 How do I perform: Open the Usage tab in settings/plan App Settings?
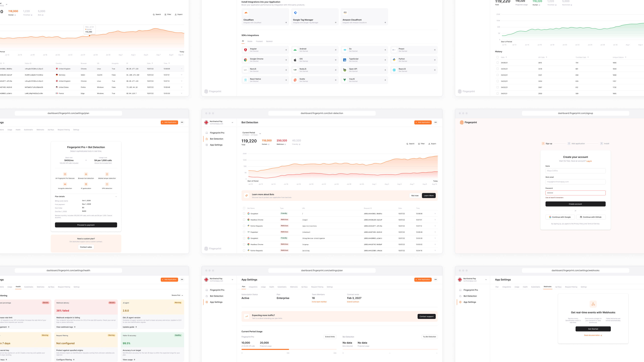click(263, 287)
